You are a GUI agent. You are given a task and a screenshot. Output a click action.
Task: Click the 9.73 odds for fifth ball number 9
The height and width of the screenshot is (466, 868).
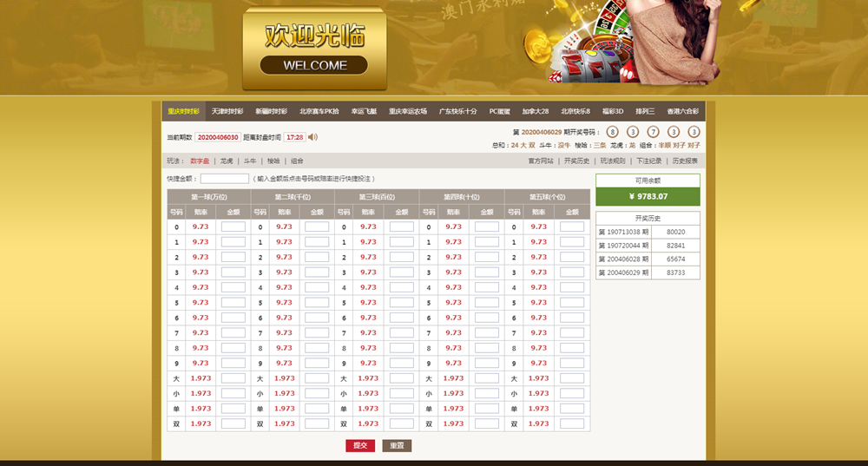click(539, 363)
